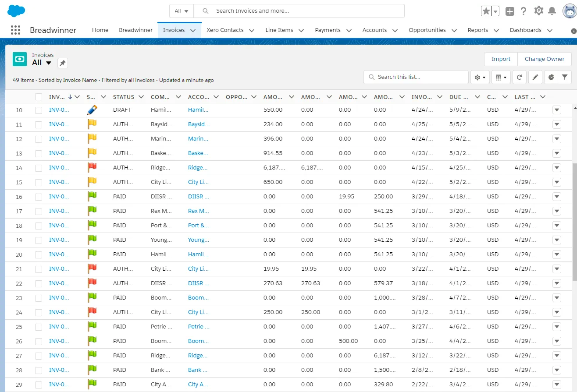Select the checkbox for row 11

pos(39,125)
